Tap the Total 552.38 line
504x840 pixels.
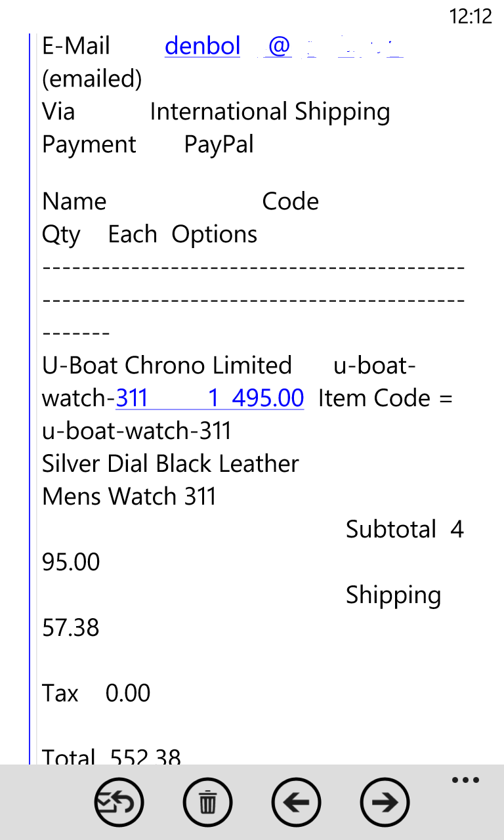(x=112, y=757)
